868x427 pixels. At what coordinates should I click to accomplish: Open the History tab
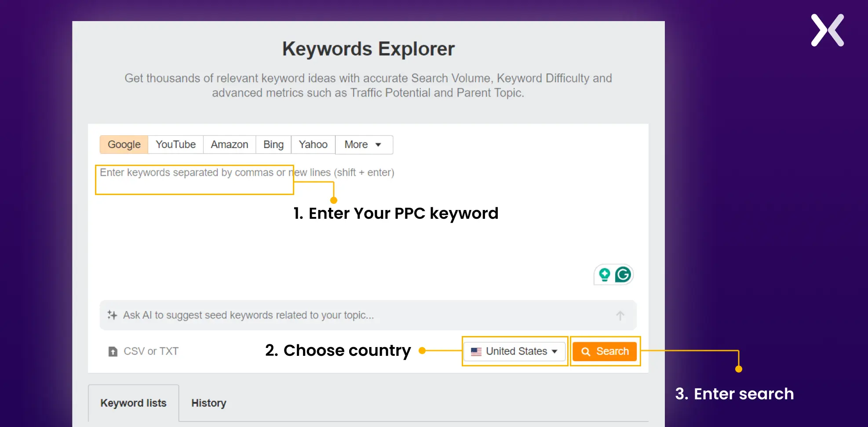[x=209, y=403]
